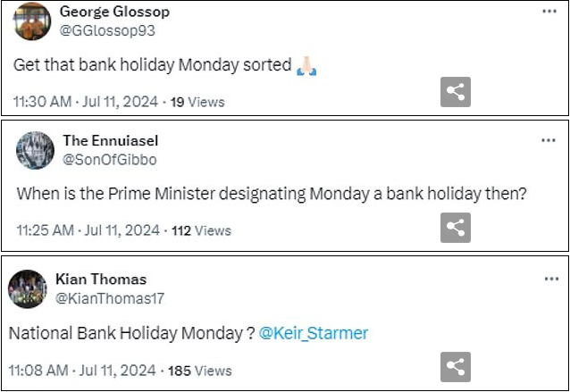The image size is (570, 392).
Task: Open Kian Thomas's profile avatar
Action: [x=28, y=289]
